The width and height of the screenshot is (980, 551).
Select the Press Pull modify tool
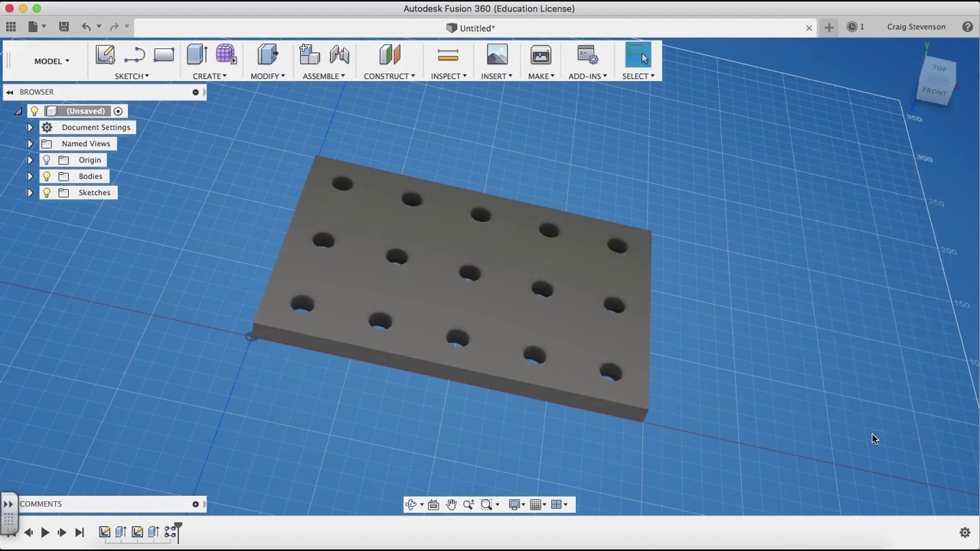(x=268, y=54)
